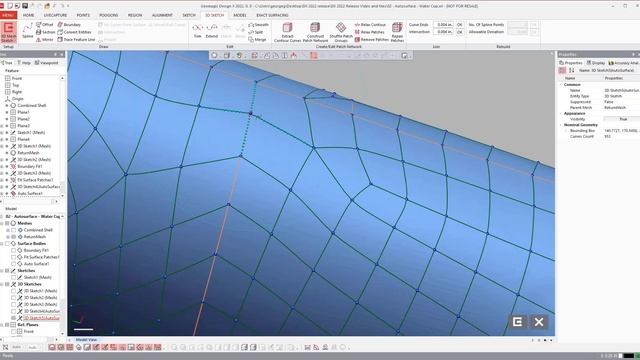Cancel the sketch with viewport X button
The height and width of the screenshot is (360, 640).
point(539,322)
